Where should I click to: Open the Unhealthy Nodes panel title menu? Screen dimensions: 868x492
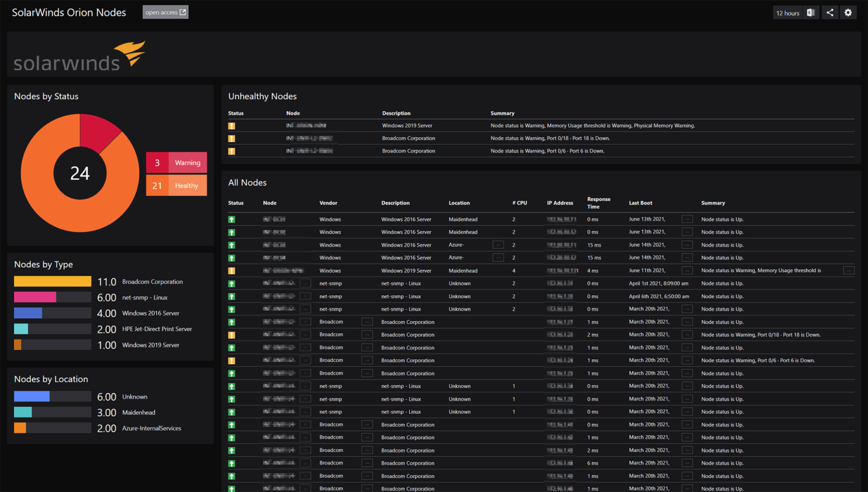coord(262,96)
